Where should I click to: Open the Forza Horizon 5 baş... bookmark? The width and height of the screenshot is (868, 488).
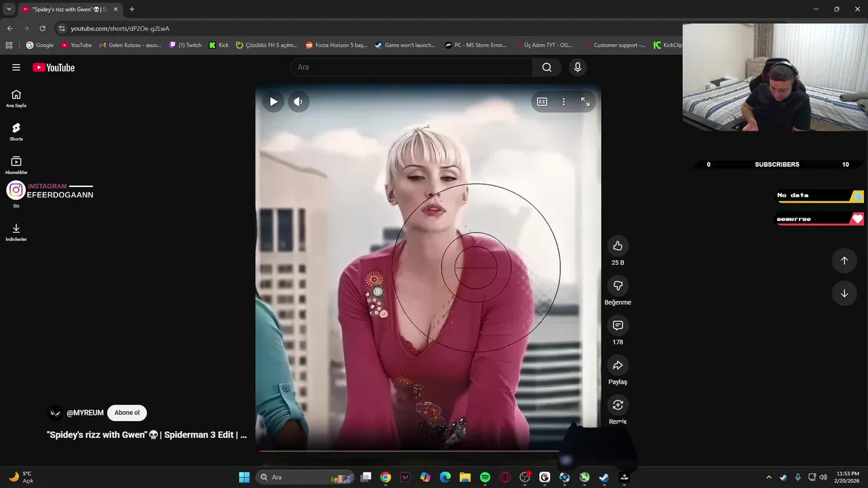[x=336, y=45]
